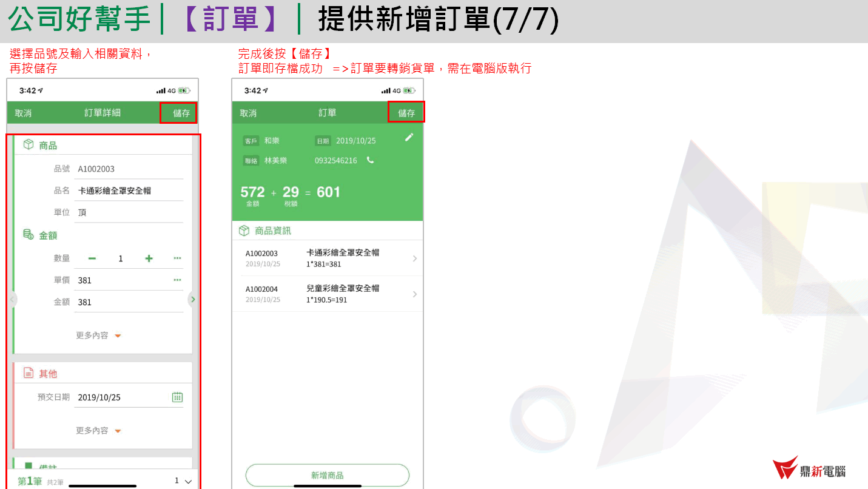Tap the 新增商品 button
Screen dimensions: 868x489
click(x=328, y=475)
